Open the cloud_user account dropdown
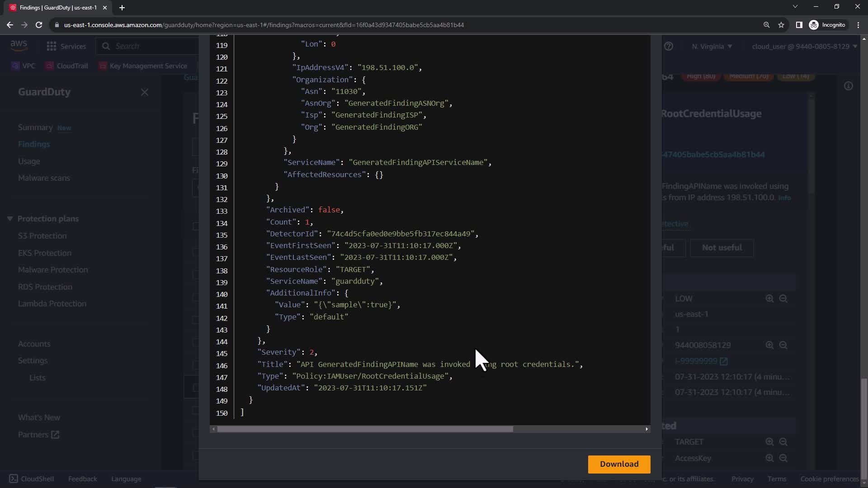Image resolution: width=868 pixels, height=488 pixels. [804, 47]
